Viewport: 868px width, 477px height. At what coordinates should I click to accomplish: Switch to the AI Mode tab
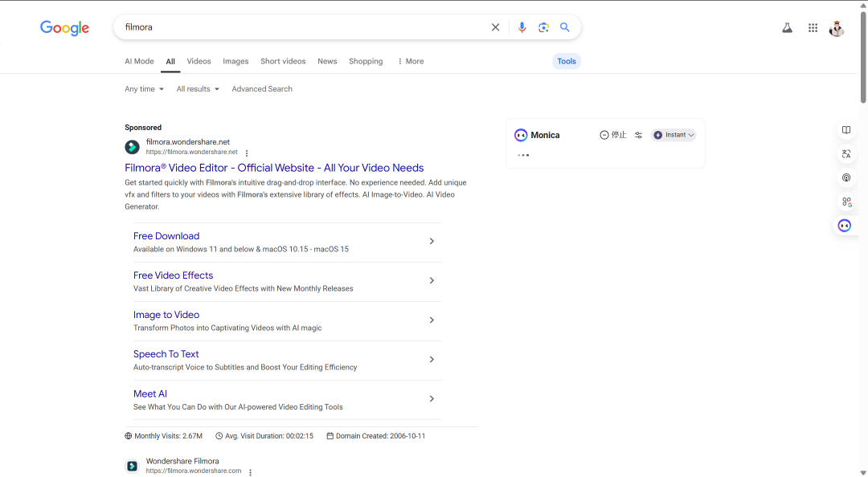coord(140,61)
